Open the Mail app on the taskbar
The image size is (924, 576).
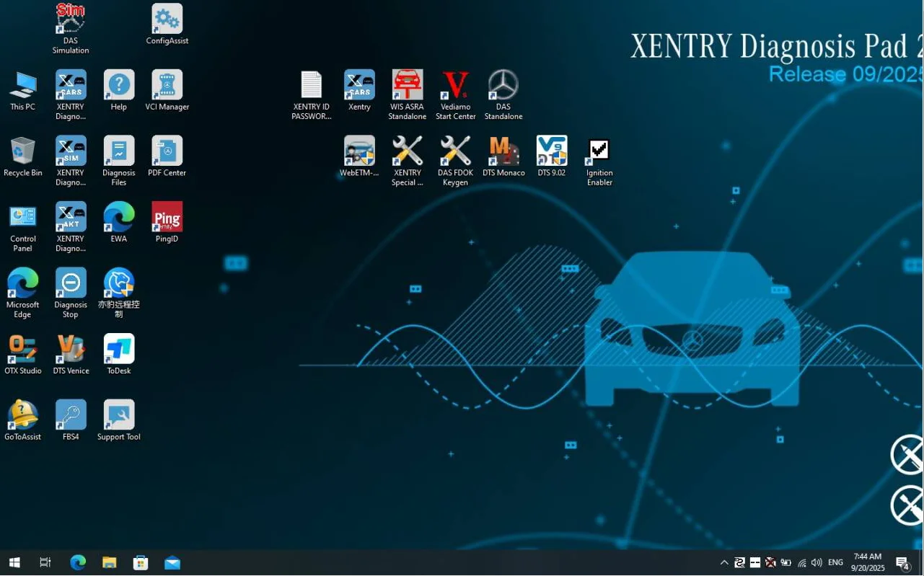click(x=172, y=562)
